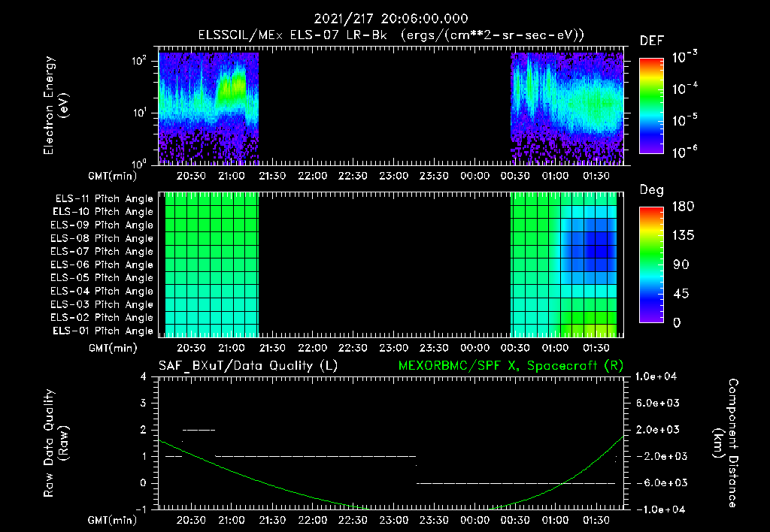Screen dimensions: 770x532
Task: Select the ELS-04 Pitch Angle row label
Action: [x=102, y=291]
